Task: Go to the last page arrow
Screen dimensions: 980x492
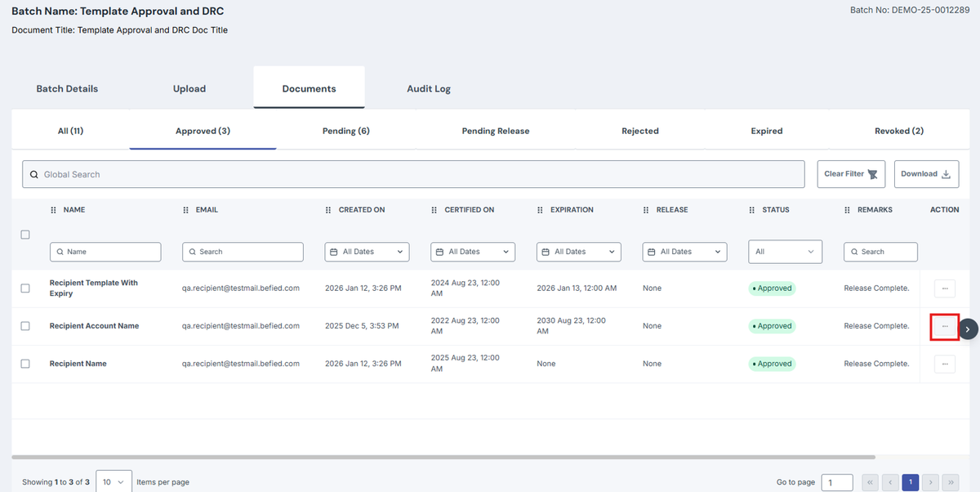Action: tap(950, 482)
